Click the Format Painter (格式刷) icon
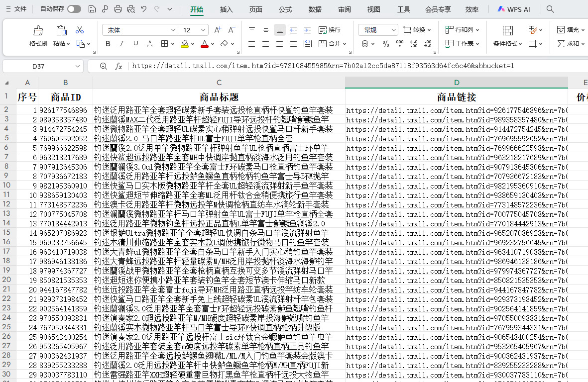Viewport: 588px width, 382px height. (x=38, y=31)
